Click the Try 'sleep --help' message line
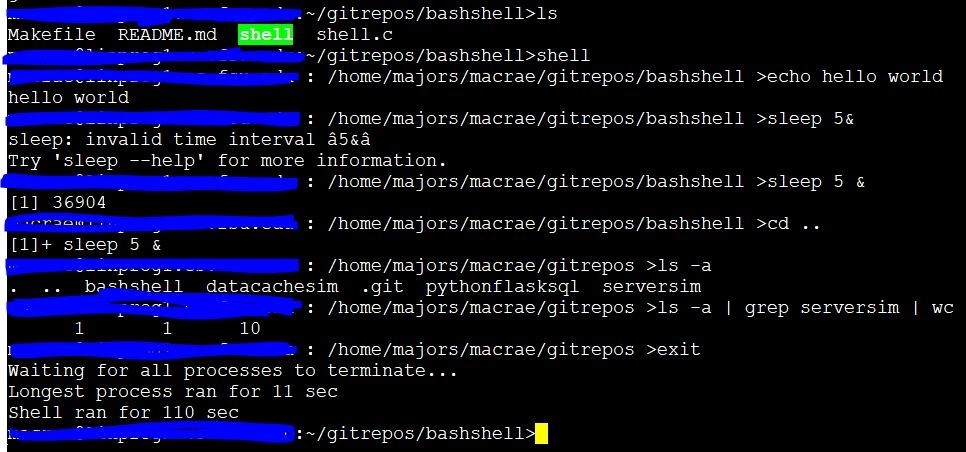The width and height of the screenshot is (966, 452). point(227,161)
